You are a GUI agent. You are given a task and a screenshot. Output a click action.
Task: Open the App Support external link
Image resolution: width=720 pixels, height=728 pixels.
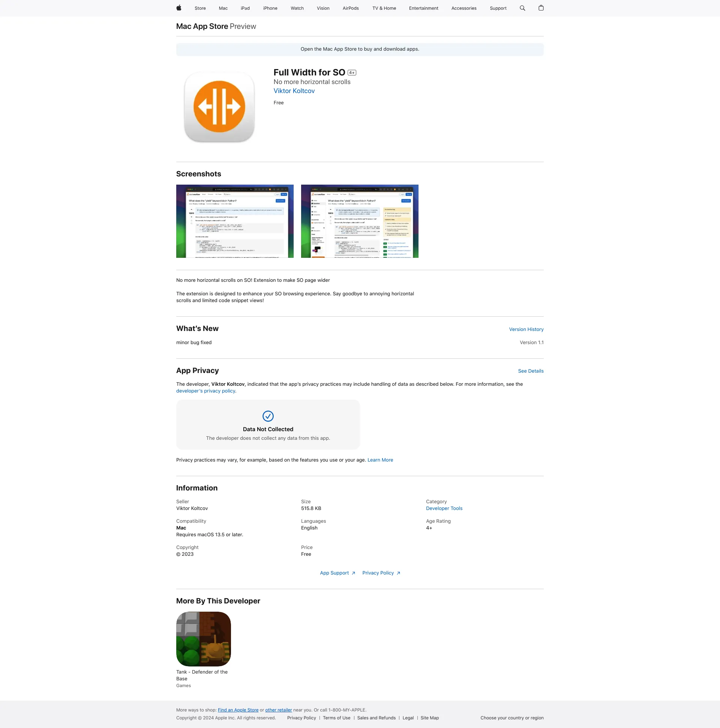tap(337, 573)
